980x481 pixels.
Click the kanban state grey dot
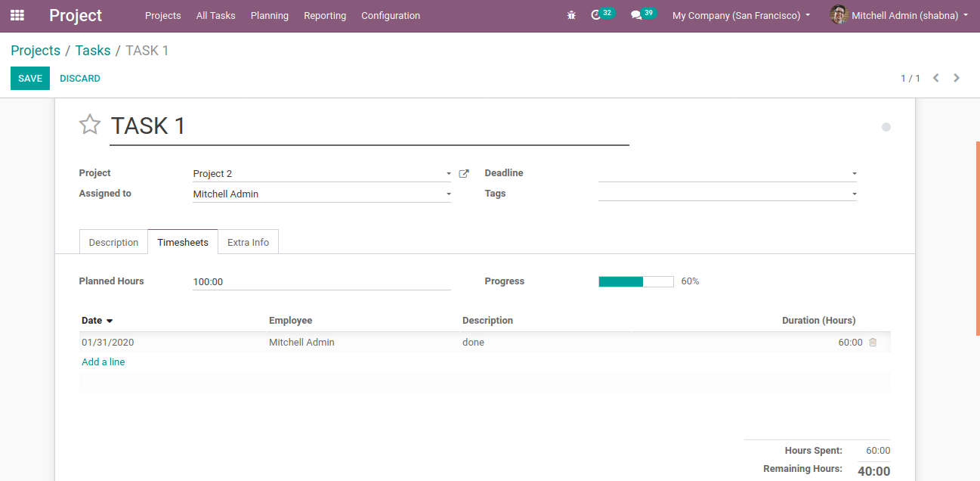coord(886,127)
